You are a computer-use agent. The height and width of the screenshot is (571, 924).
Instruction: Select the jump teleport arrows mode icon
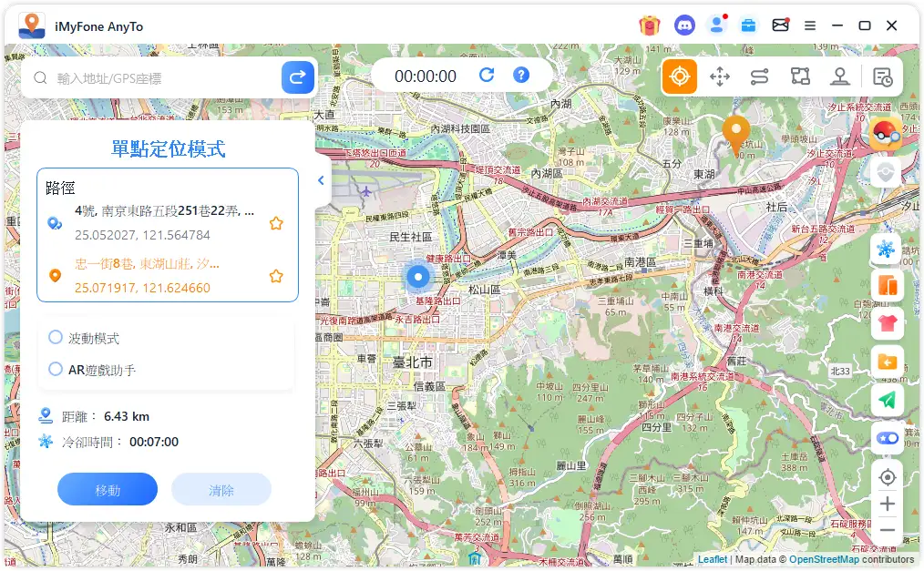(720, 77)
